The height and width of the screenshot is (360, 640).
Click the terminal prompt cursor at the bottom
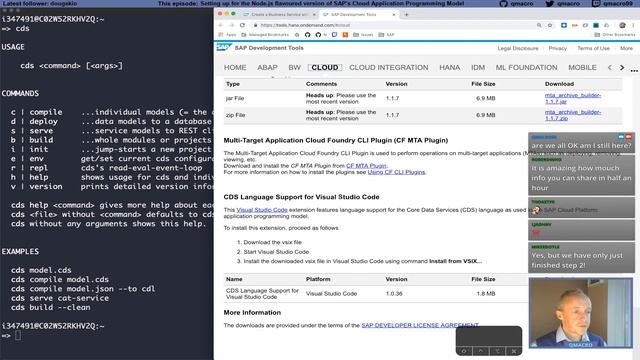(18, 336)
